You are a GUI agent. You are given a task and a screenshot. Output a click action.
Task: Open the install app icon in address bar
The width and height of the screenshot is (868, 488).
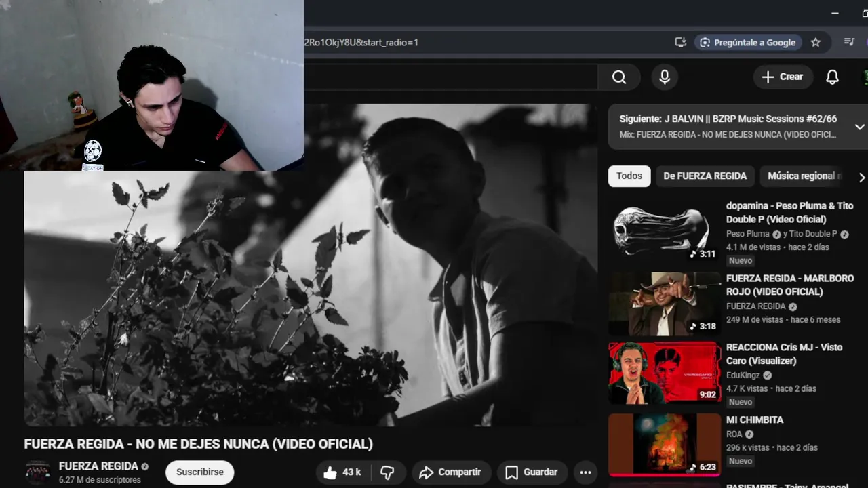(x=681, y=42)
